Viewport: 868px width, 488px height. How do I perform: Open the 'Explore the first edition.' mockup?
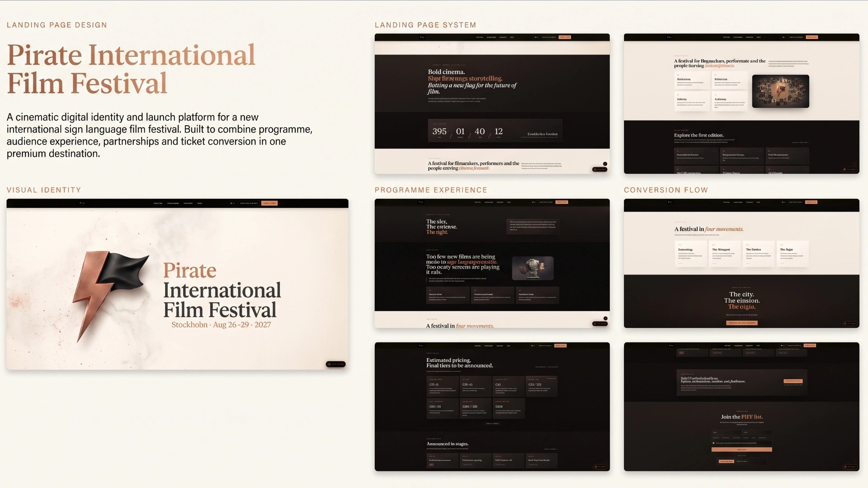[741, 103]
